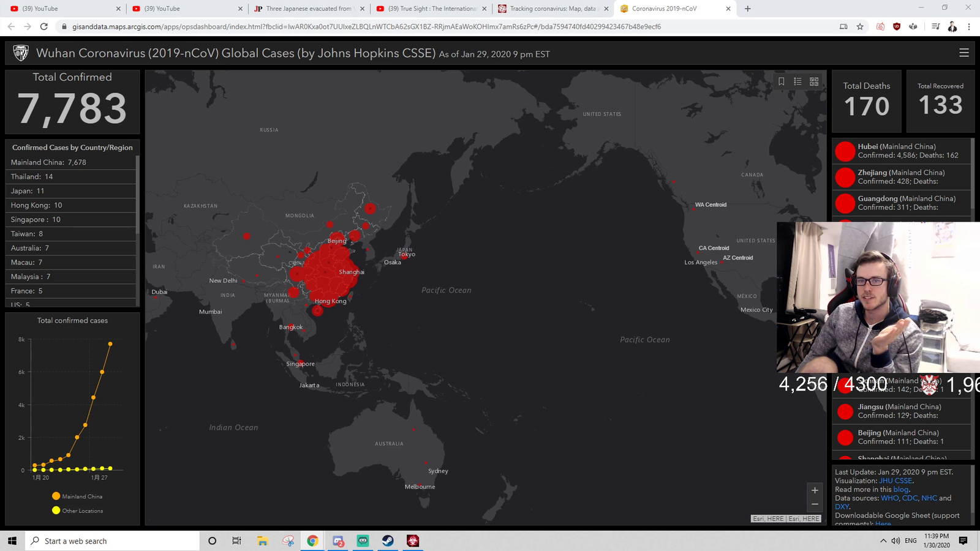The image size is (980, 551).
Task: Select the Beijing province entry
Action: coord(902,437)
